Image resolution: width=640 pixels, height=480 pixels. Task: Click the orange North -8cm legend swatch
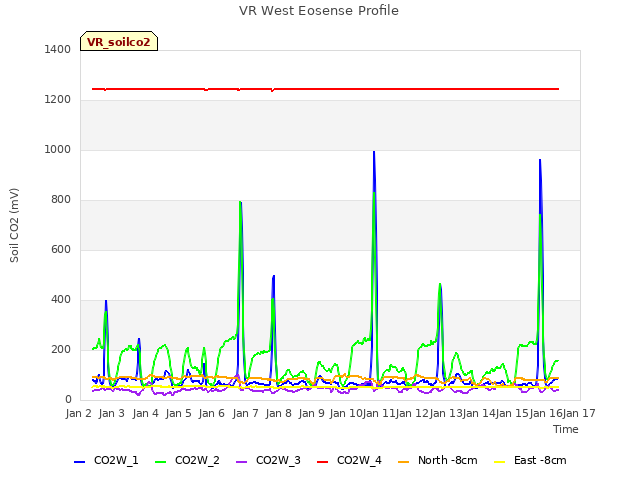click(x=403, y=462)
